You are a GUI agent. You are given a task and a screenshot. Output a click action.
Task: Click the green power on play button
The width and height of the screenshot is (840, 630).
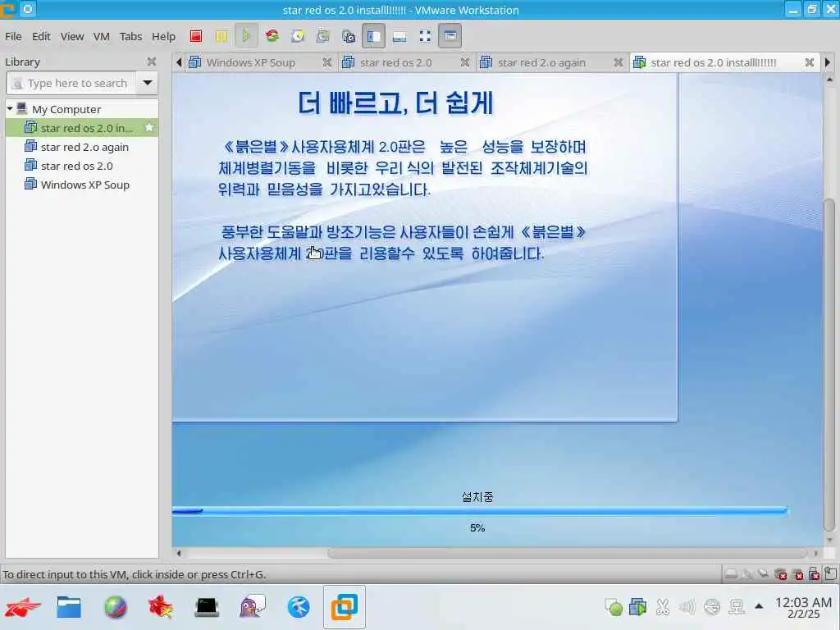pos(246,36)
